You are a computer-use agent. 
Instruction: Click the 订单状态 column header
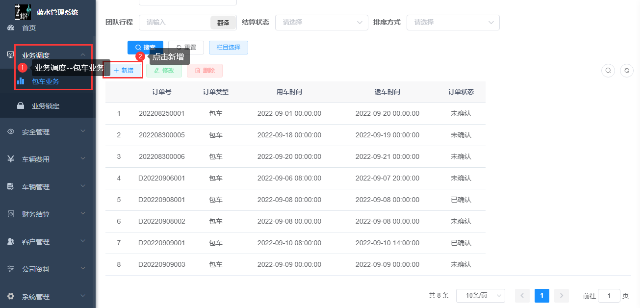tap(461, 92)
